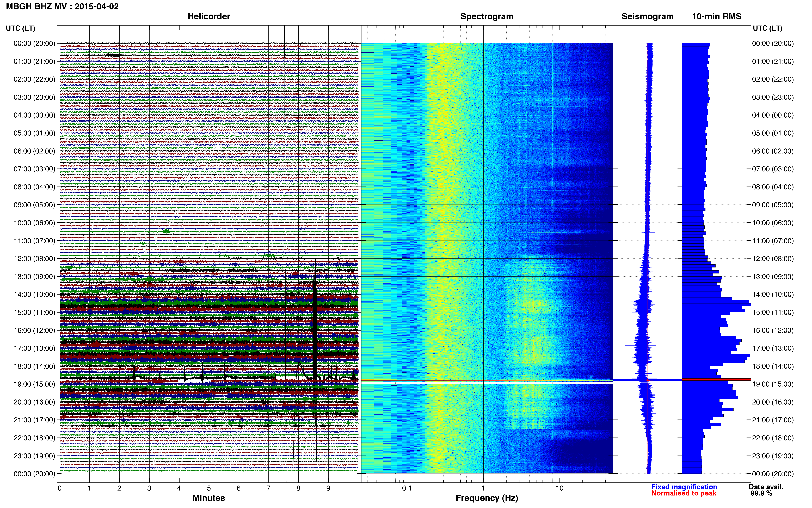Click the left '14:00 (10:00)' time label
Screen dimensions: 812x508
(34, 295)
